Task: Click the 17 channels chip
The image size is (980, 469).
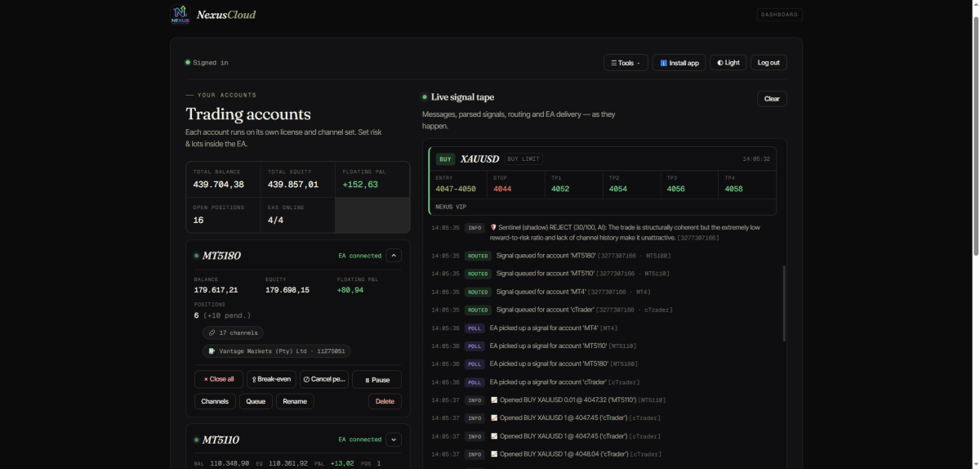Action: (233, 333)
